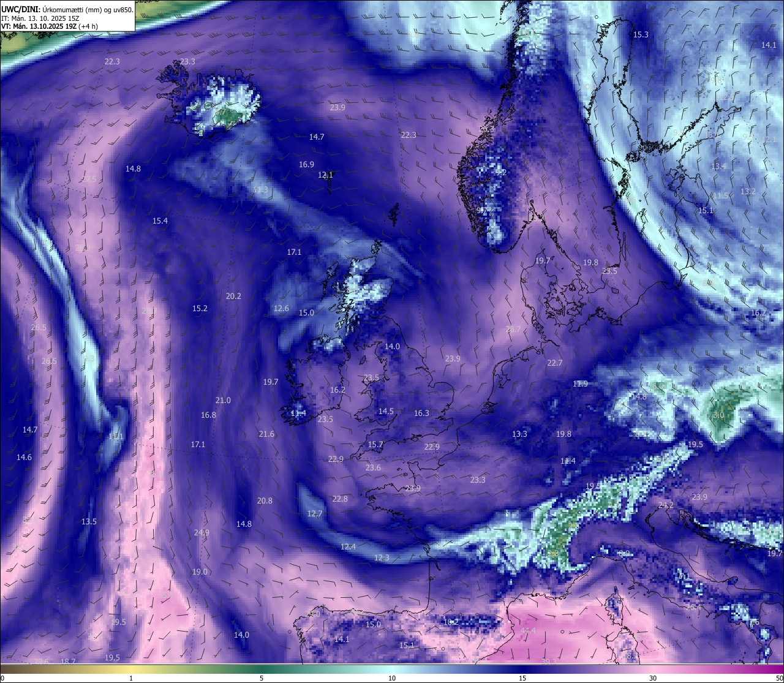The image size is (784, 683).
Task: Click the 20.8 value in Bay approach
Action: [265, 500]
